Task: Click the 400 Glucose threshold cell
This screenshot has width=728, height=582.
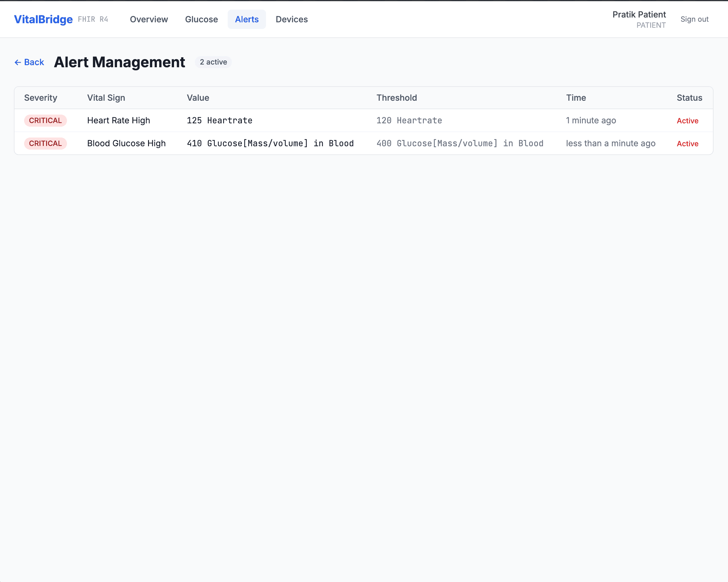Action: coord(460,144)
